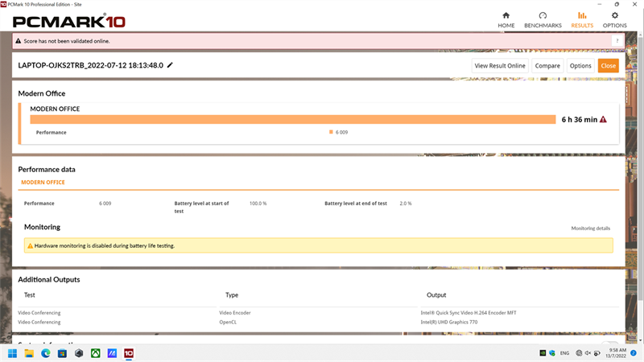This screenshot has width=644, height=362.
Task: Click the '100.0 %' battery start value
Action: tap(258, 204)
